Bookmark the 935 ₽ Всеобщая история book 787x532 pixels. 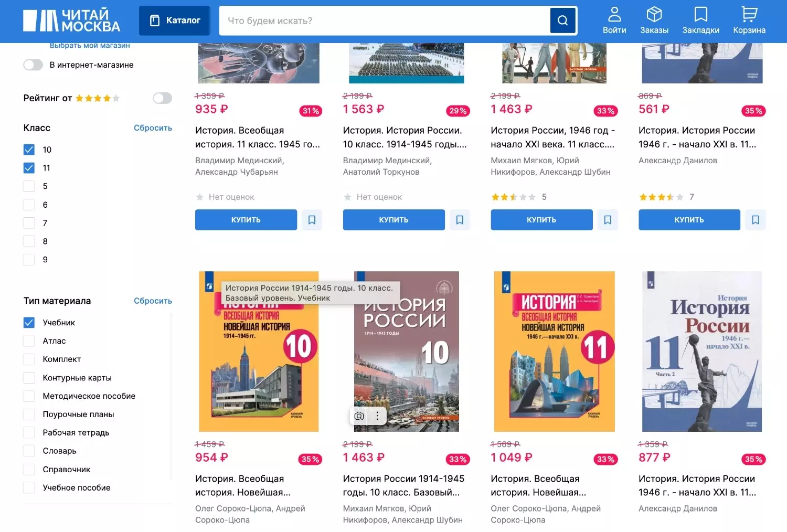point(312,220)
